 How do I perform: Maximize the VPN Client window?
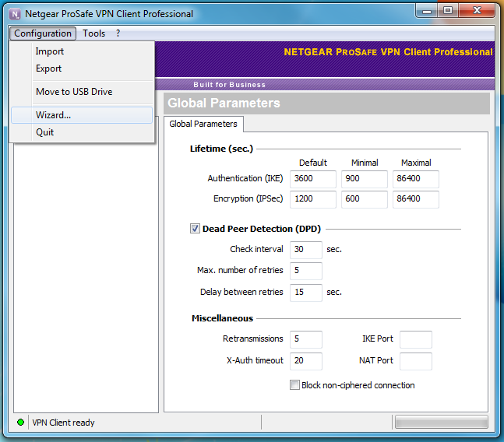(448, 11)
